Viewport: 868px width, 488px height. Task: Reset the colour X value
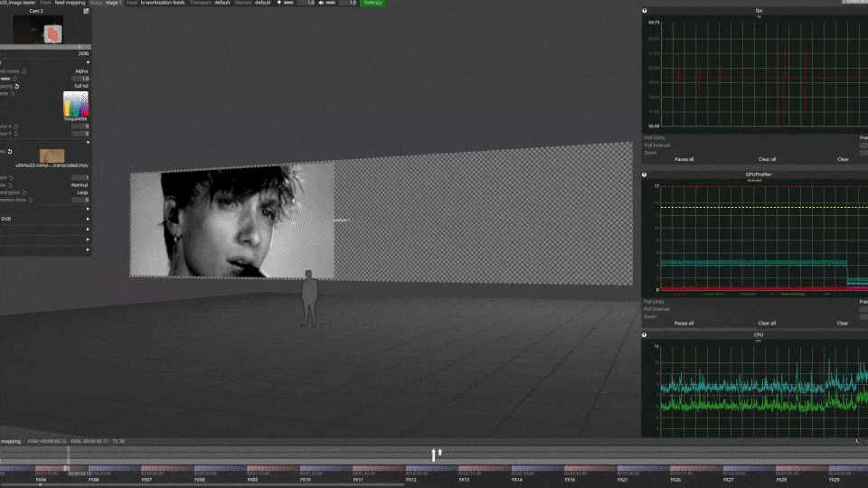[x=16, y=127]
